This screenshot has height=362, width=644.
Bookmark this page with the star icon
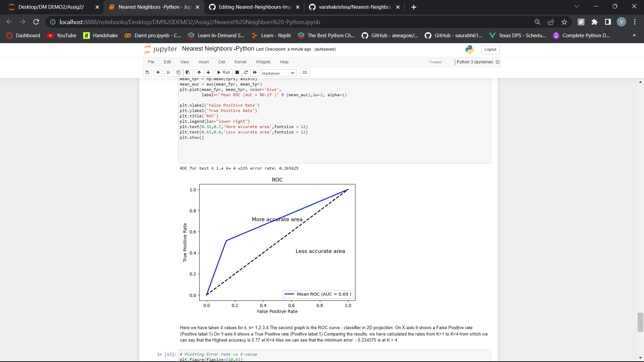click(x=564, y=22)
